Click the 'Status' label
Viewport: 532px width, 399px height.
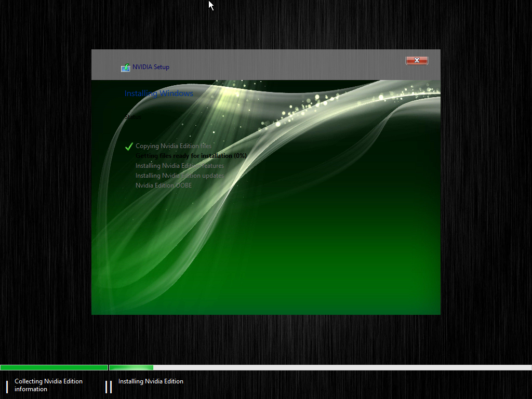point(132,117)
